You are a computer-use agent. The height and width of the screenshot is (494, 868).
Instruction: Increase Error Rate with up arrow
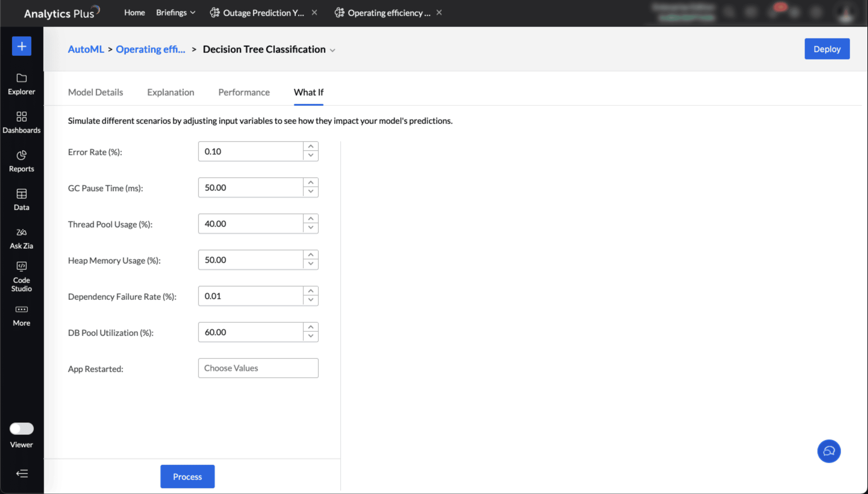310,147
